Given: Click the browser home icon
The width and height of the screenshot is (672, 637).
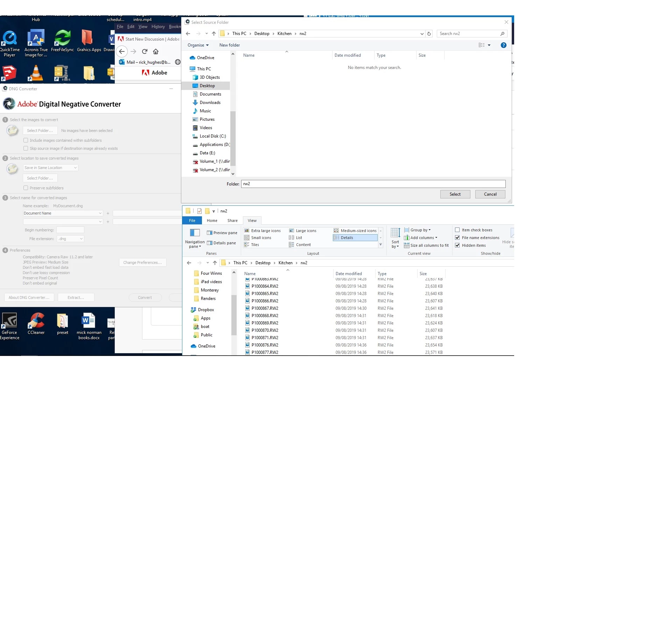Looking at the screenshot, I should [156, 52].
